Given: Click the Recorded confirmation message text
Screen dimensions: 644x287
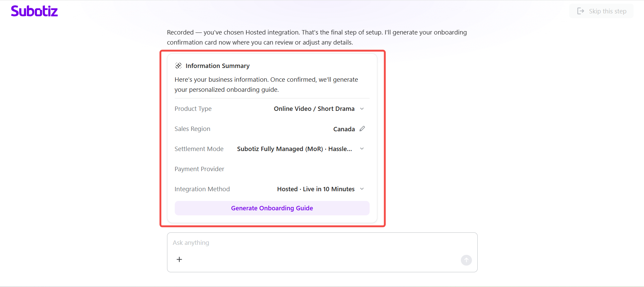Looking at the screenshot, I should pos(317,37).
